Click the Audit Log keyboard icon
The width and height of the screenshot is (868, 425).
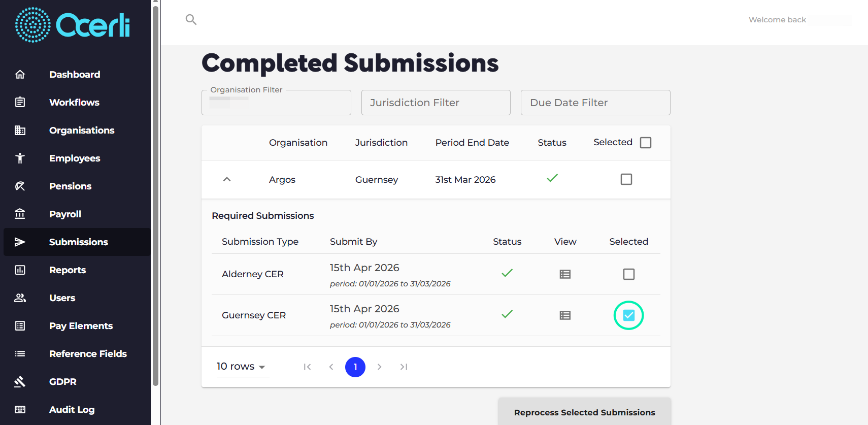[20, 410]
